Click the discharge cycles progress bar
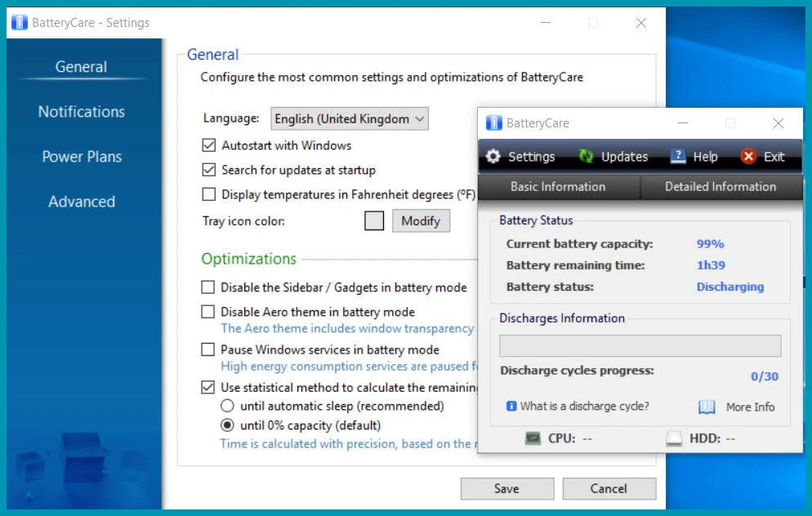The image size is (812, 516). [640, 345]
